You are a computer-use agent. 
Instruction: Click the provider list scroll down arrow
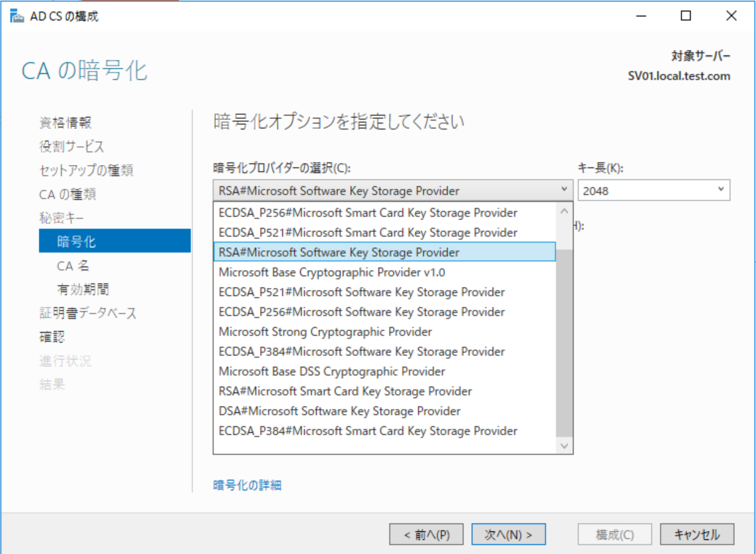point(564,446)
